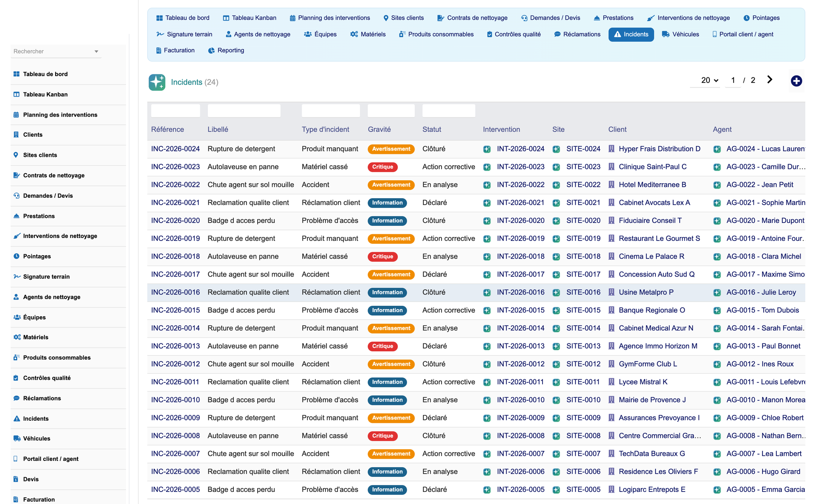
Task: Click the Libellé column filter field
Action: pos(244,111)
